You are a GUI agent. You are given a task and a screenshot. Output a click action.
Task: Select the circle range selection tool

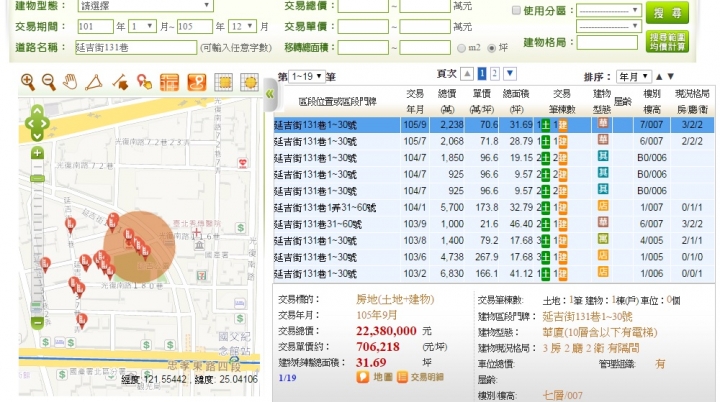click(249, 82)
